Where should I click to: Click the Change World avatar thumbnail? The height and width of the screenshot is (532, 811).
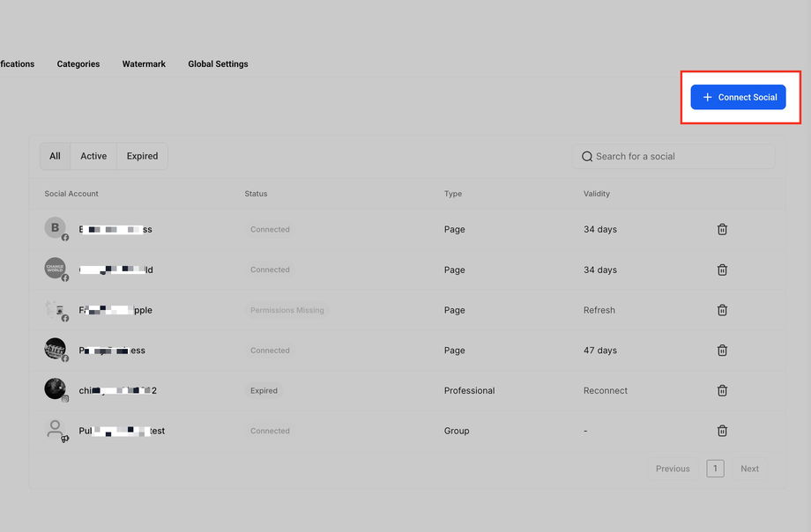pos(55,268)
